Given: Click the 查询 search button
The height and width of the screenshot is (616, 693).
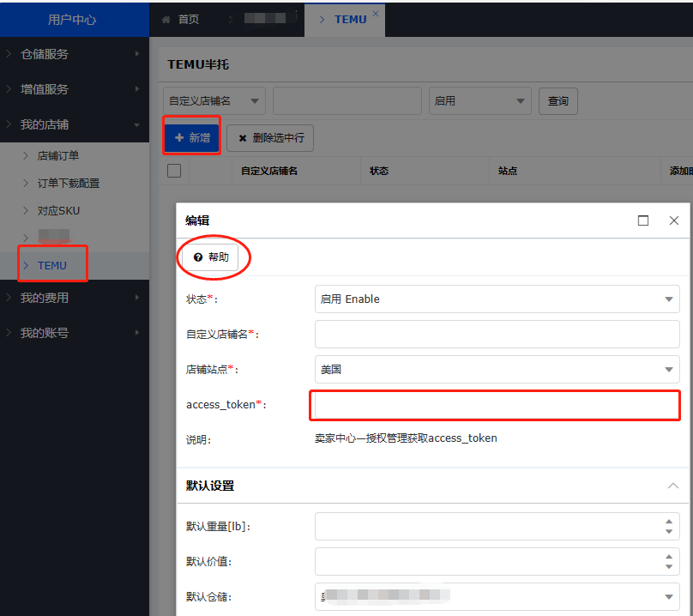Looking at the screenshot, I should tap(558, 100).
